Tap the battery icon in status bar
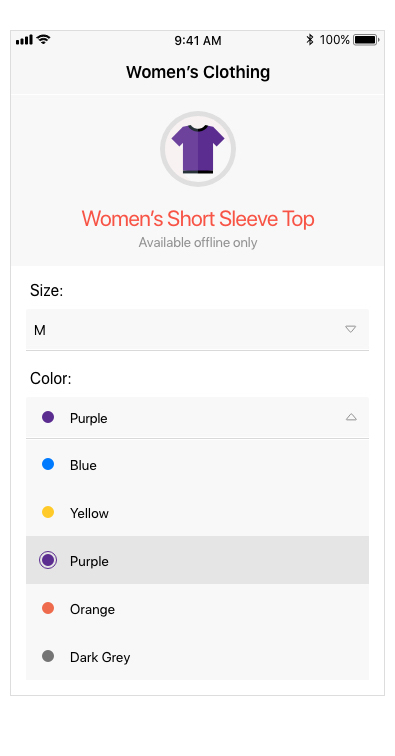The height and width of the screenshot is (756, 395). tap(366, 40)
